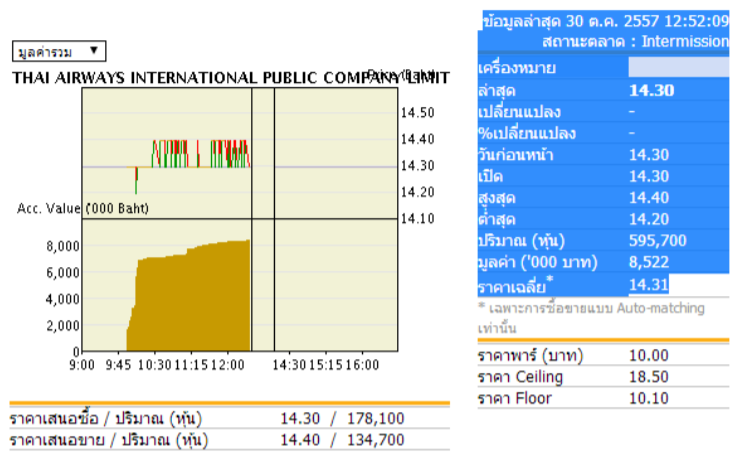Click the ราคา Ceiling label
Viewport: 747px width, 467px height.
click(520, 376)
